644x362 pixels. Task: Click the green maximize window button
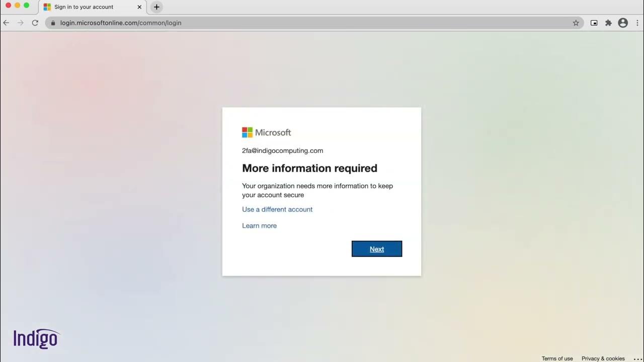[26, 6]
